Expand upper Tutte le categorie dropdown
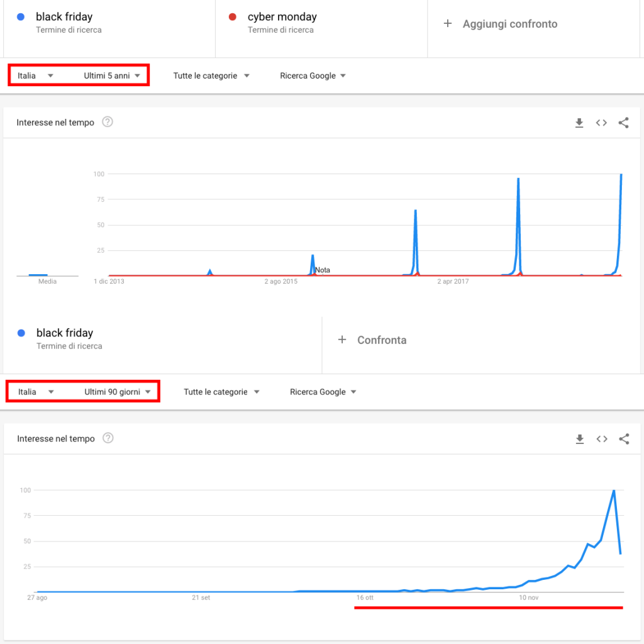This screenshot has height=644, width=644. coord(211,75)
